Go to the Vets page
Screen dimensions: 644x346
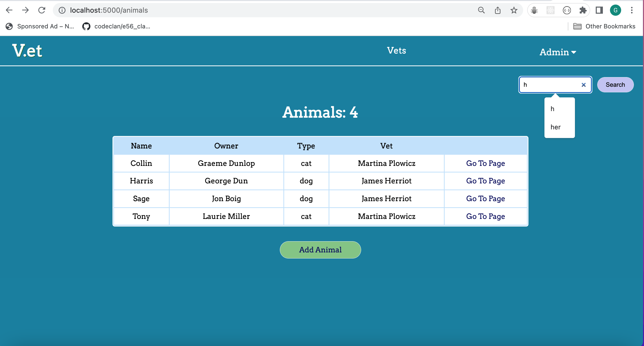tap(397, 50)
